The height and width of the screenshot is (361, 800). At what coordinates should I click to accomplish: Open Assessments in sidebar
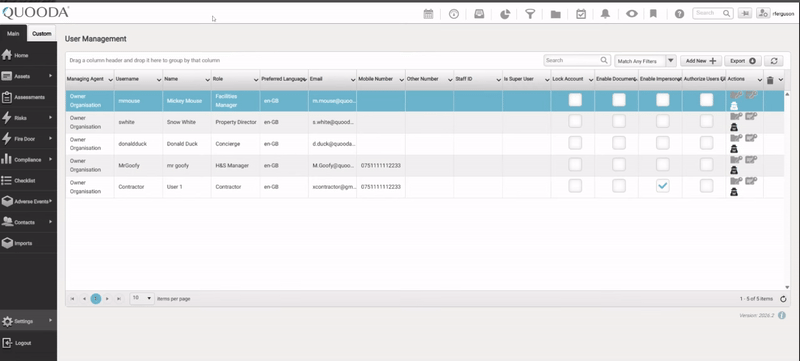pos(28,97)
